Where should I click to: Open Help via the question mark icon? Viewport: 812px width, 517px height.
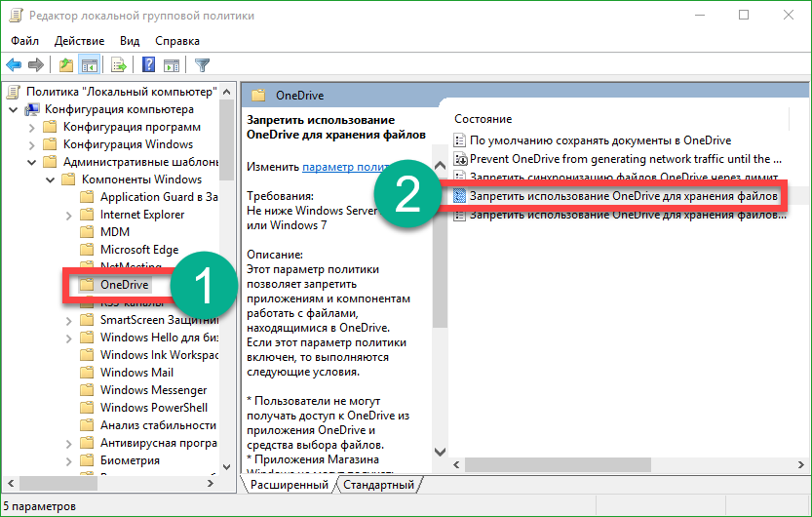149,65
